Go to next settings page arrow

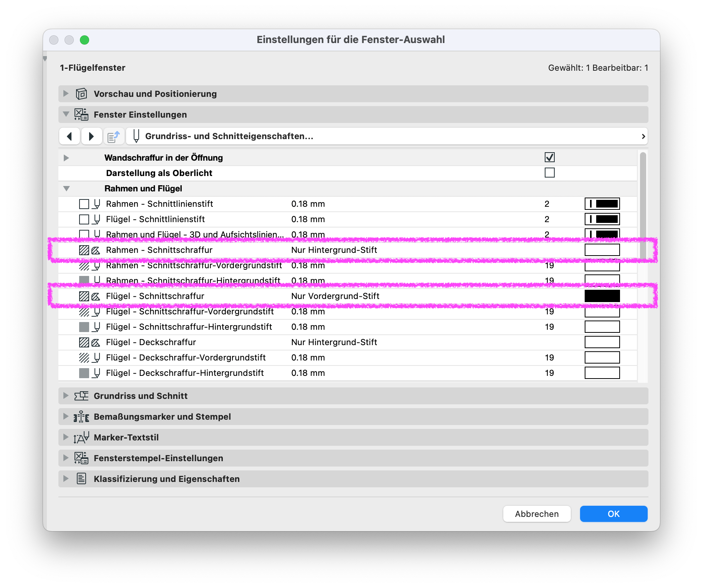tap(91, 136)
